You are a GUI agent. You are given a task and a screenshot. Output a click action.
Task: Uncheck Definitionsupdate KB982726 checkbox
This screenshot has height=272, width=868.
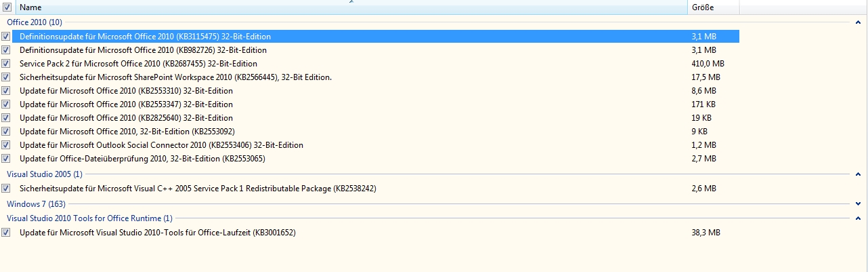coord(6,50)
